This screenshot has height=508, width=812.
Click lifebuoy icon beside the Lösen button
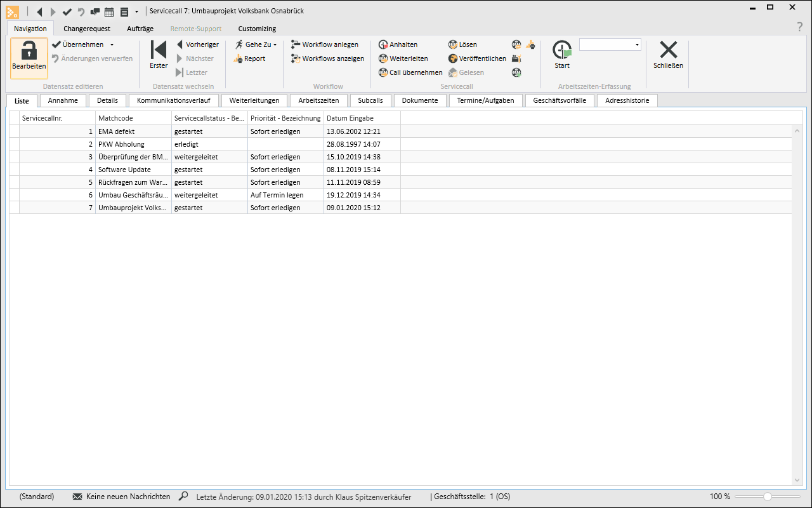click(516, 44)
